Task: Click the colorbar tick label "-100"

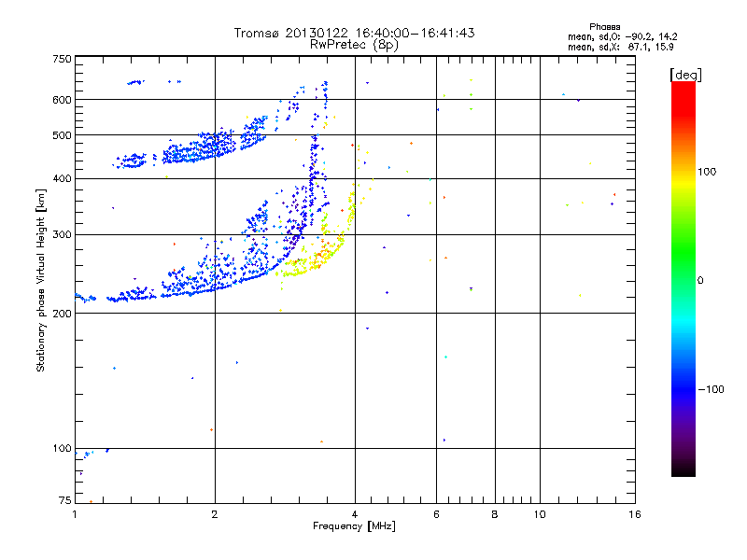Action: pos(711,389)
